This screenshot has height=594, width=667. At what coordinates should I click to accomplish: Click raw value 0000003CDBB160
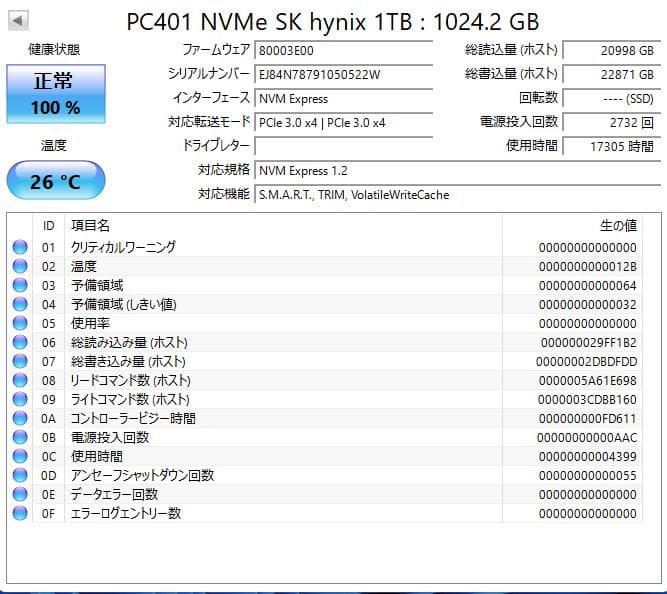pyautogui.click(x=587, y=400)
